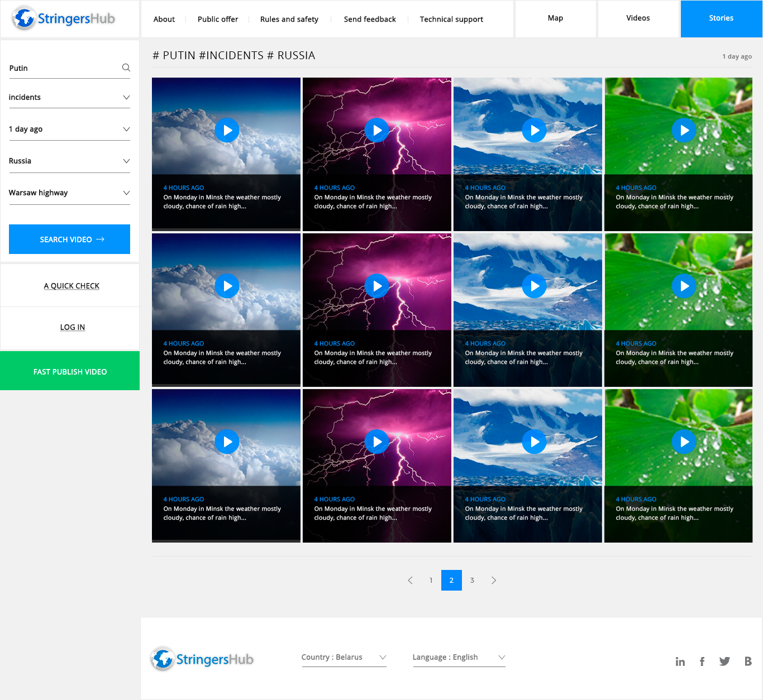The width and height of the screenshot is (763, 700).
Task: Go to previous page with left arrow
Action: [x=410, y=581]
